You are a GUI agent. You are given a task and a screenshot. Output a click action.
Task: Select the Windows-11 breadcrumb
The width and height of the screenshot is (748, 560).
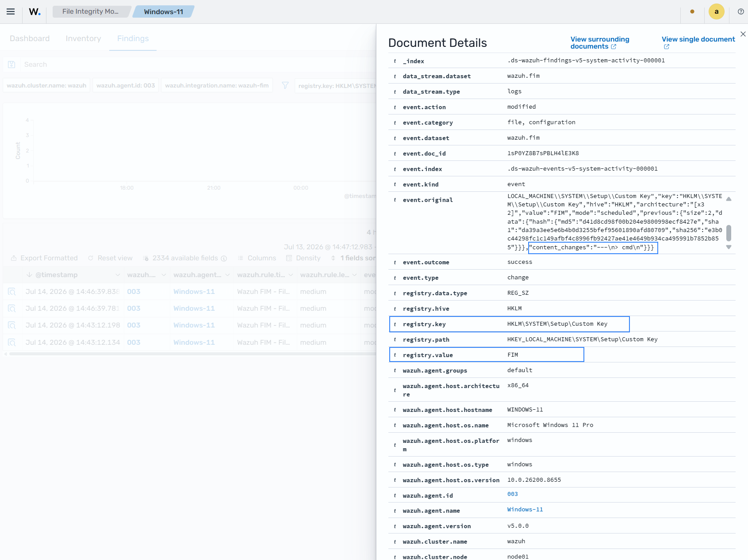pyautogui.click(x=163, y=11)
